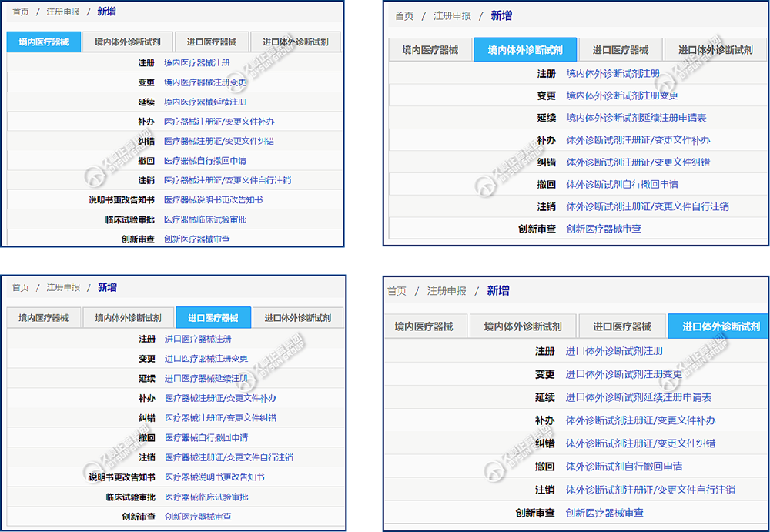
Task: Click the 境内医疗器械延续注册 link
Action: point(205,102)
